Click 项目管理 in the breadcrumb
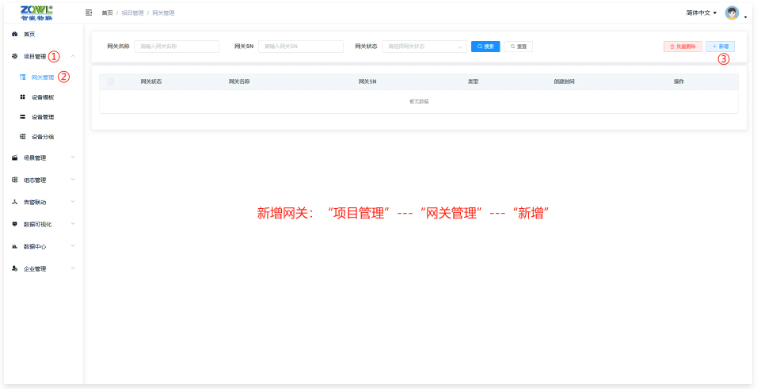This screenshot has width=758, height=389. pyautogui.click(x=132, y=13)
